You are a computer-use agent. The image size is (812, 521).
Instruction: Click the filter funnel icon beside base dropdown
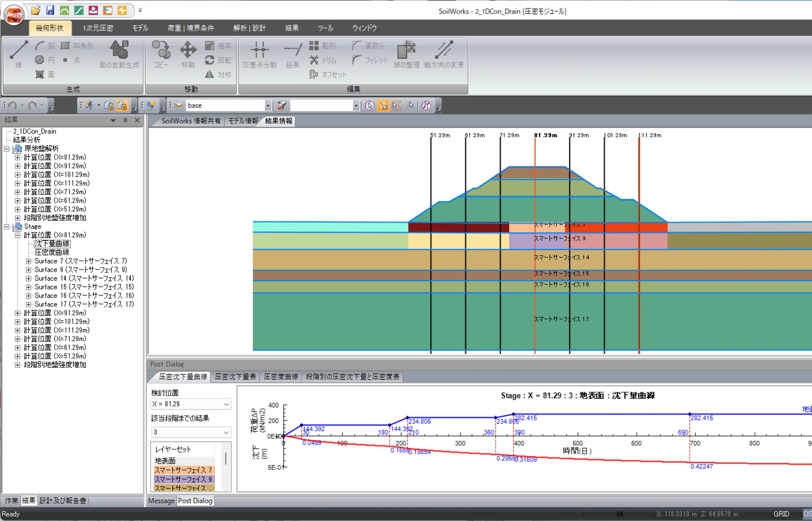[x=282, y=106]
